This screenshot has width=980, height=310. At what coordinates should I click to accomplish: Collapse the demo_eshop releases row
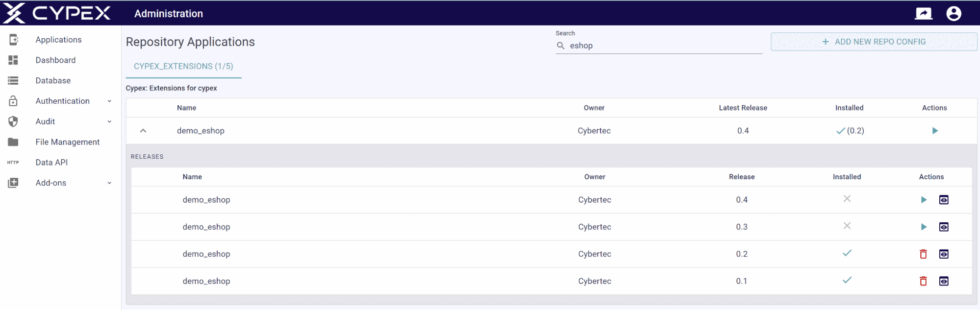point(143,131)
